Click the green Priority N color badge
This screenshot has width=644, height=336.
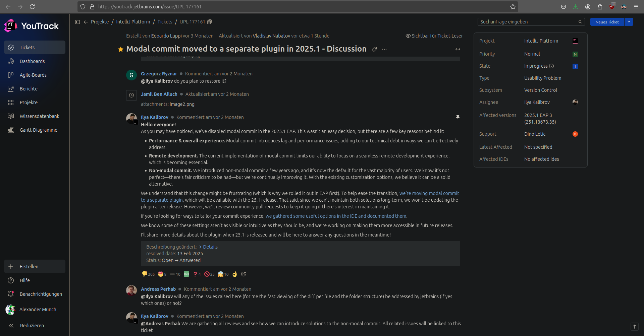point(575,54)
